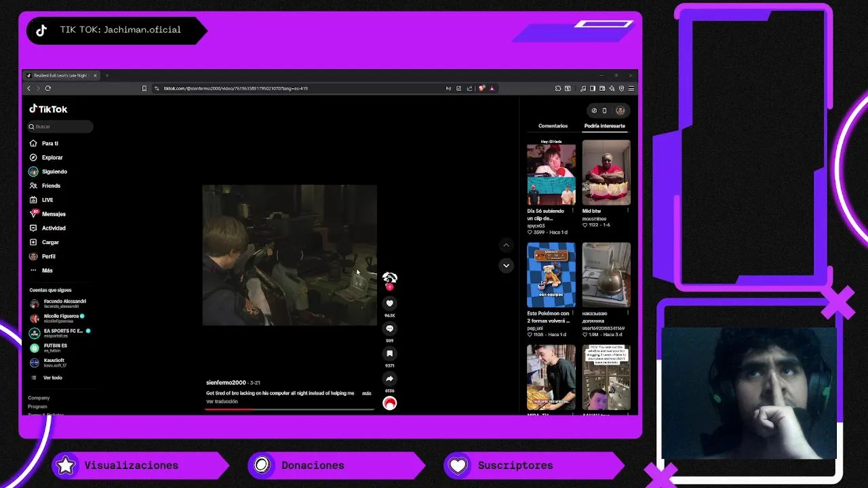868x488 pixels.
Task: Open the browser hamburger menu
Action: click(x=631, y=88)
